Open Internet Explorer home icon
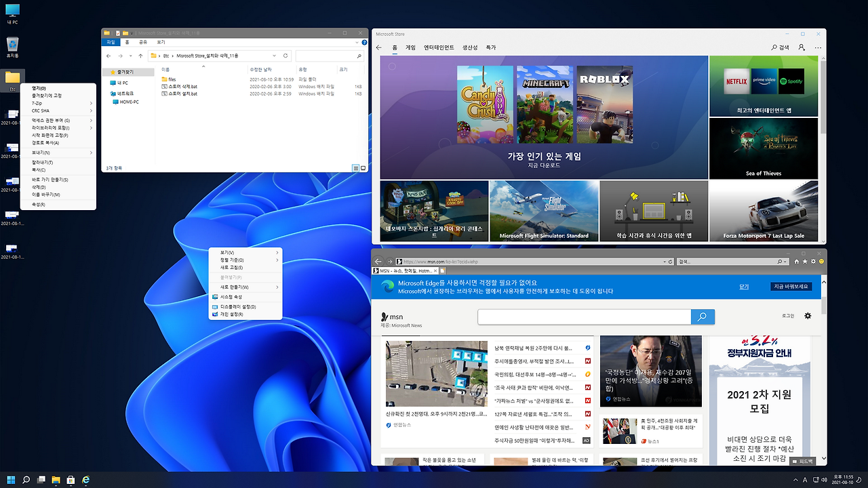The width and height of the screenshot is (868, 488). [797, 261]
